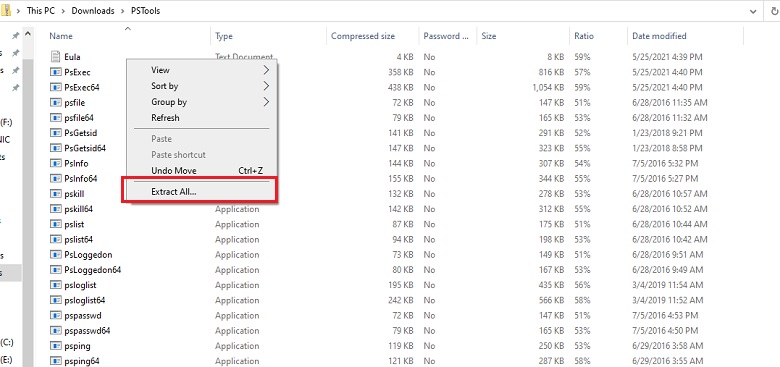Viewport: 780px width, 367px height.
Task: Click the pslist application icon
Action: pyautogui.click(x=56, y=224)
